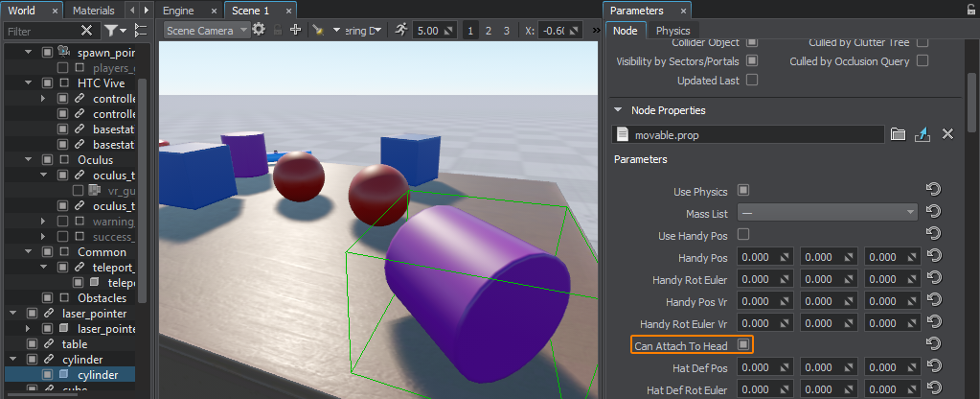Image resolution: width=980 pixels, height=399 pixels.
Task: Remove the movable.prop property
Action: pos(947,134)
